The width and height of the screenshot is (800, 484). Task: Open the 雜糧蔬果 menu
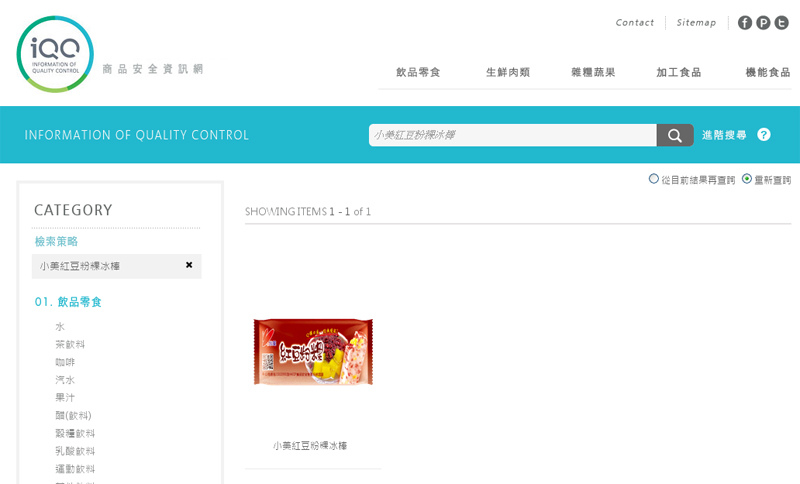coord(593,72)
